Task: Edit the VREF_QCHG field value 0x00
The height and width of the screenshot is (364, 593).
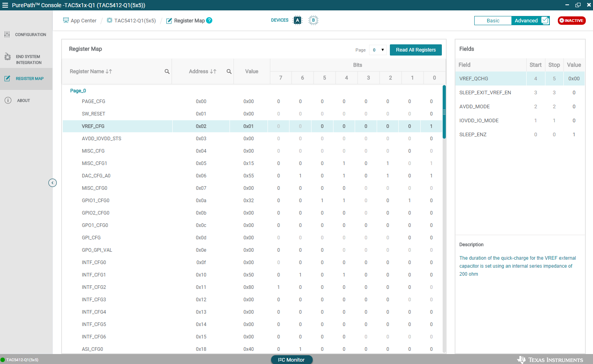Action: (x=574, y=79)
